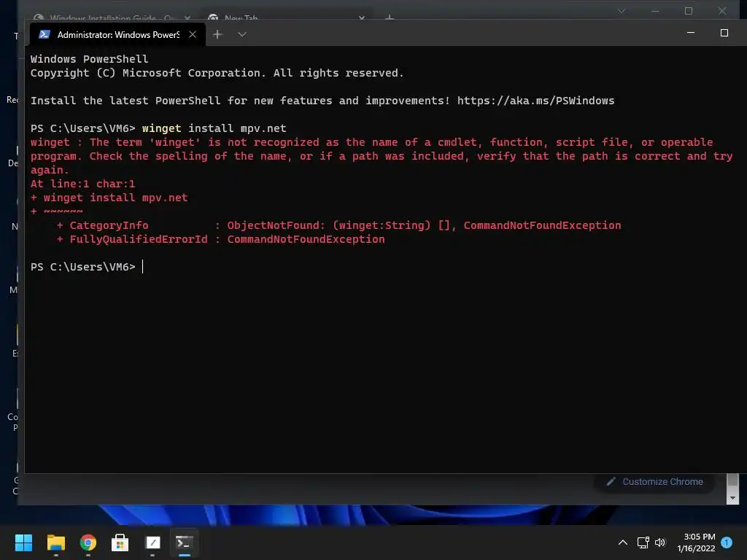747x560 pixels.
Task: Open Microsoft Store from the taskbar
Action: coord(120,542)
